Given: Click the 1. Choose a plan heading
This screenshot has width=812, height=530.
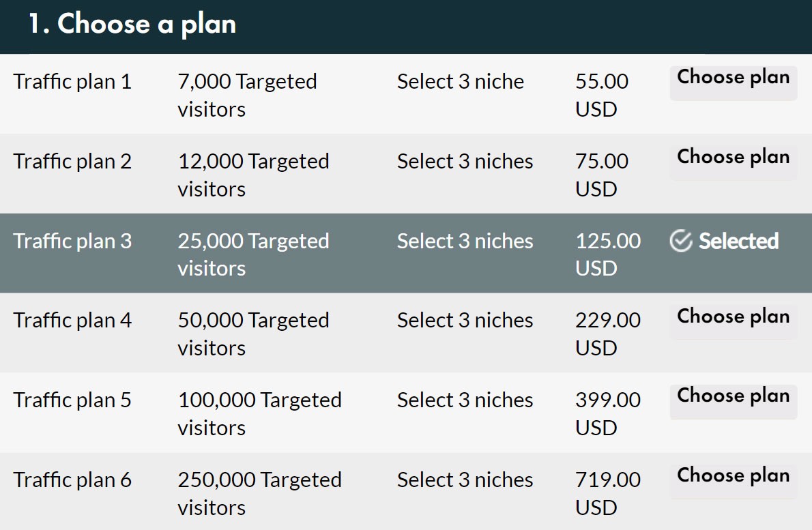Looking at the screenshot, I should 132,25.
